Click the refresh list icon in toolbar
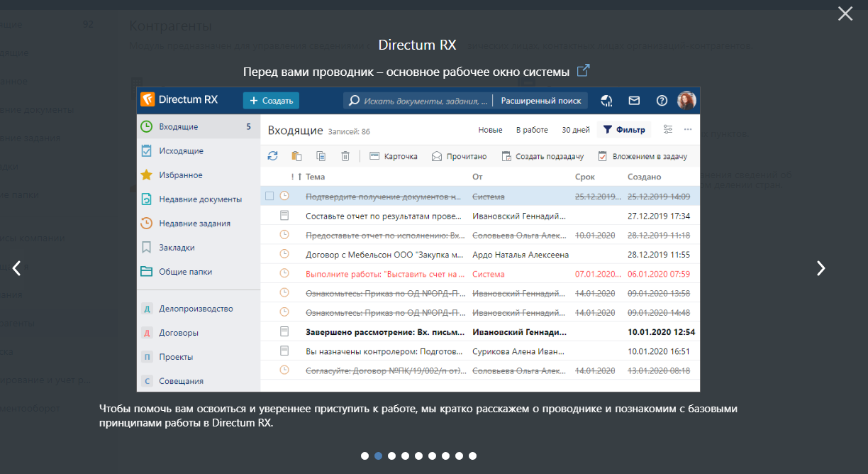 click(x=272, y=156)
